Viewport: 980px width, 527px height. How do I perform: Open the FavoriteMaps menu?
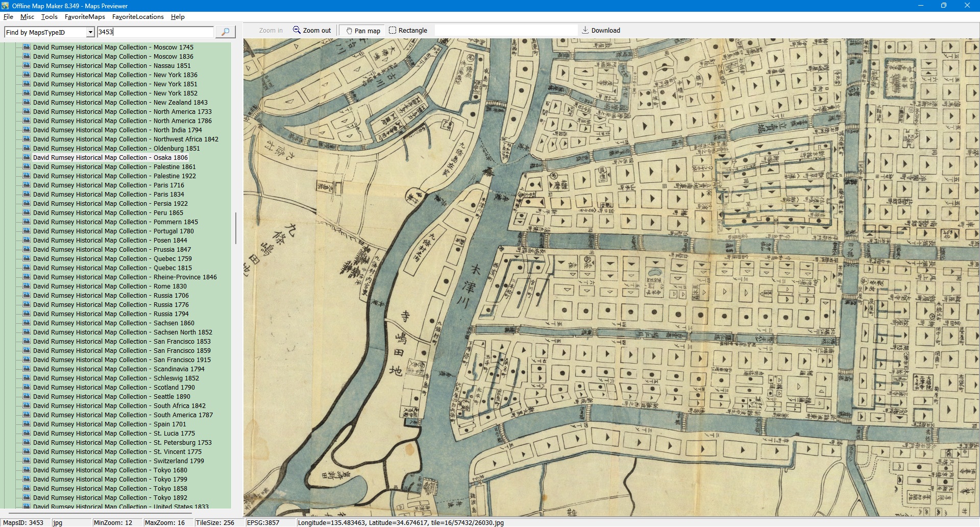85,17
